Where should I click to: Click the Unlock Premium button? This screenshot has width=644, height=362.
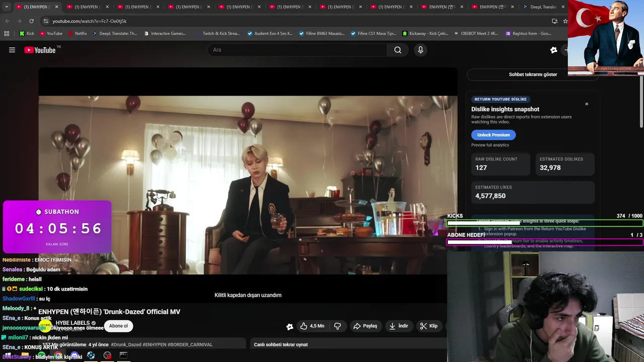tap(494, 135)
